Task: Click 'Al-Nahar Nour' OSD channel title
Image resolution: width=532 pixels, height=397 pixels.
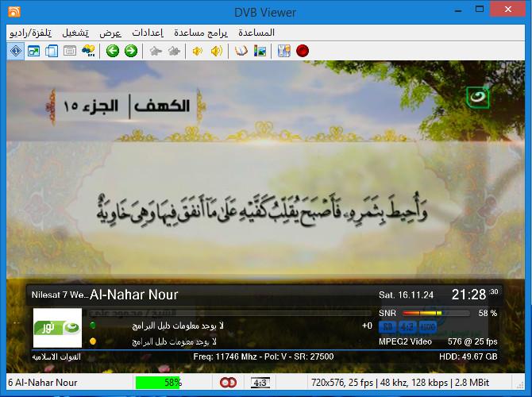Action: tap(133, 295)
